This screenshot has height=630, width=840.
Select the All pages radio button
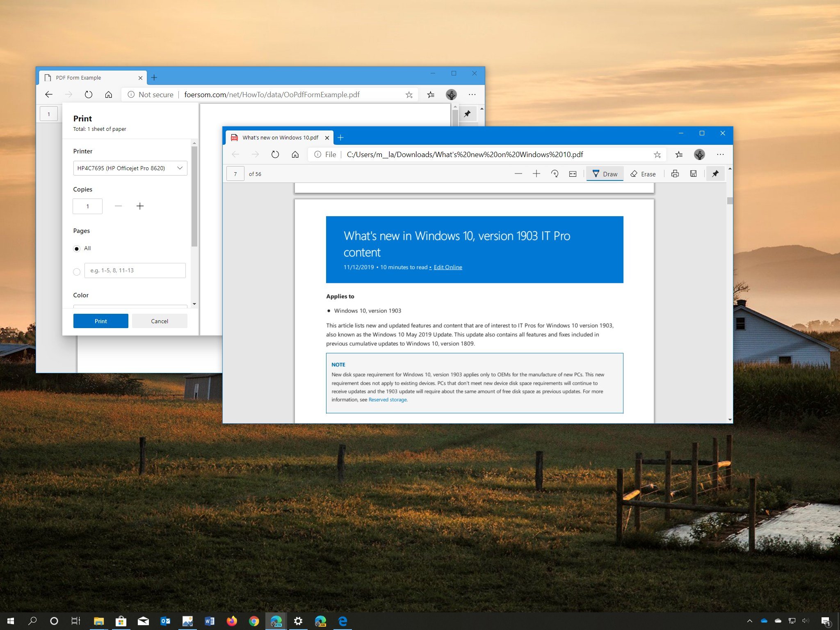tap(77, 249)
